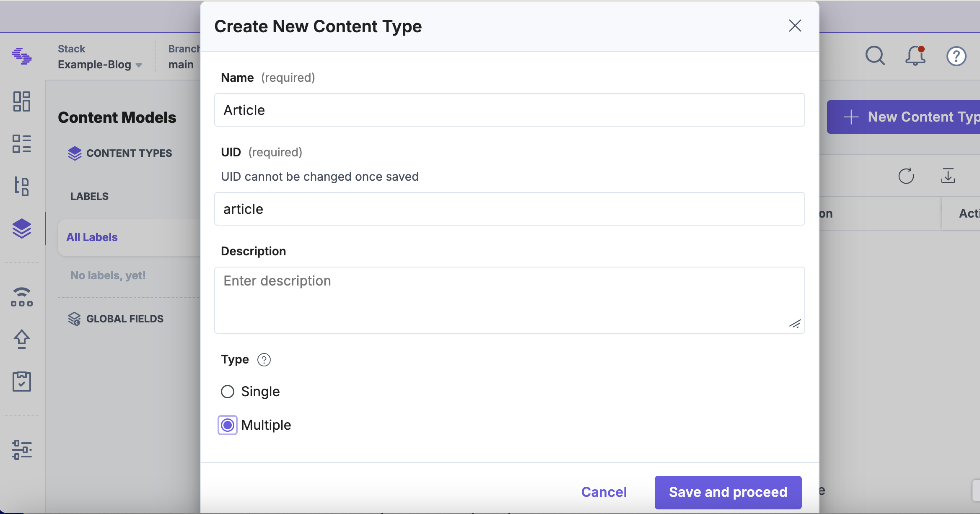Open the GLOBAL FIELDS section
This screenshot has height=514, width=980.
(124, 319)
